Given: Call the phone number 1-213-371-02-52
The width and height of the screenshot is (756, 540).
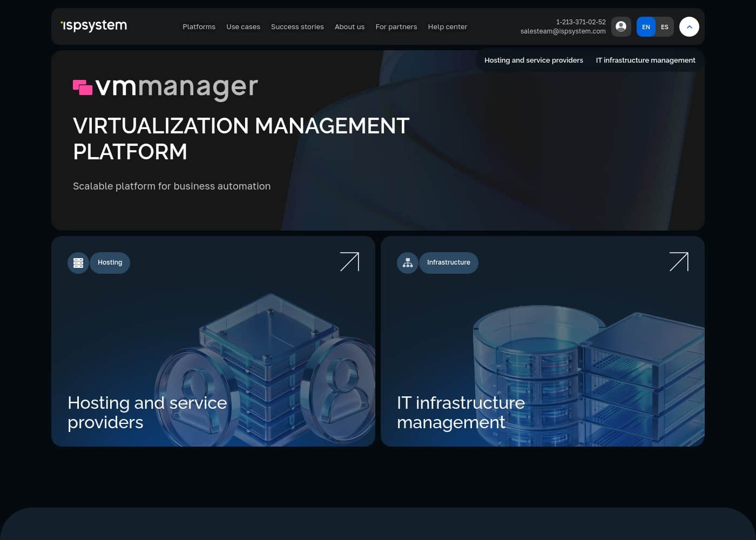Looking at the screenshot, I should 581,22.
